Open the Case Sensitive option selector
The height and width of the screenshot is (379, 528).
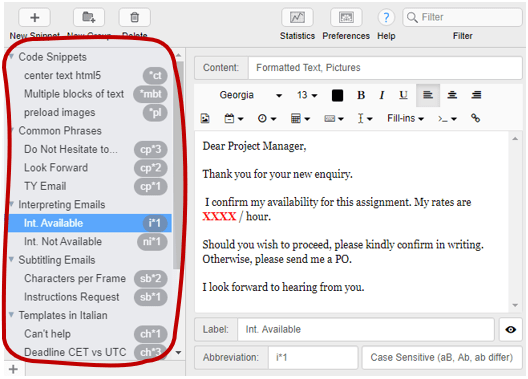pos(442,357)
